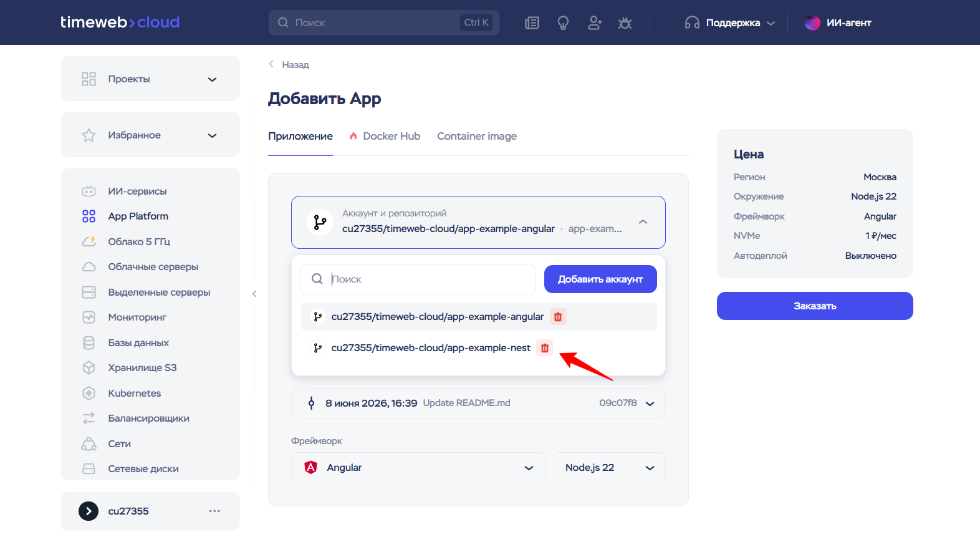This screenshot has width=980, height=537.
Task: Click the Москва region value
Action: tap(880, 177)
